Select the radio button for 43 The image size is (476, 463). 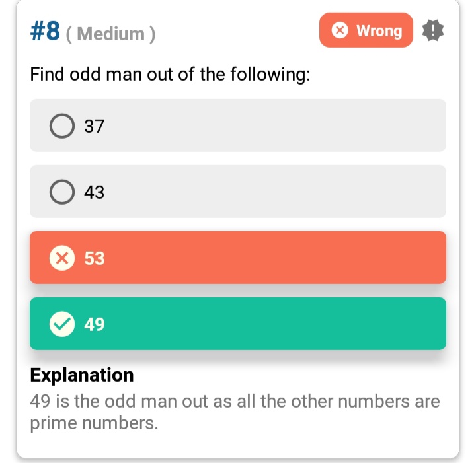[x=61, y=192]
